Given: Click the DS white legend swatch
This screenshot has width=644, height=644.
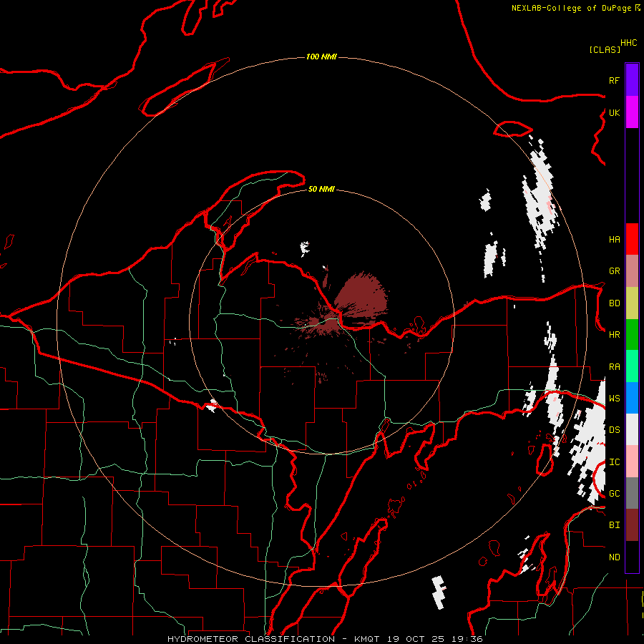Looking at the screenshot, I should tap(632, 429).
